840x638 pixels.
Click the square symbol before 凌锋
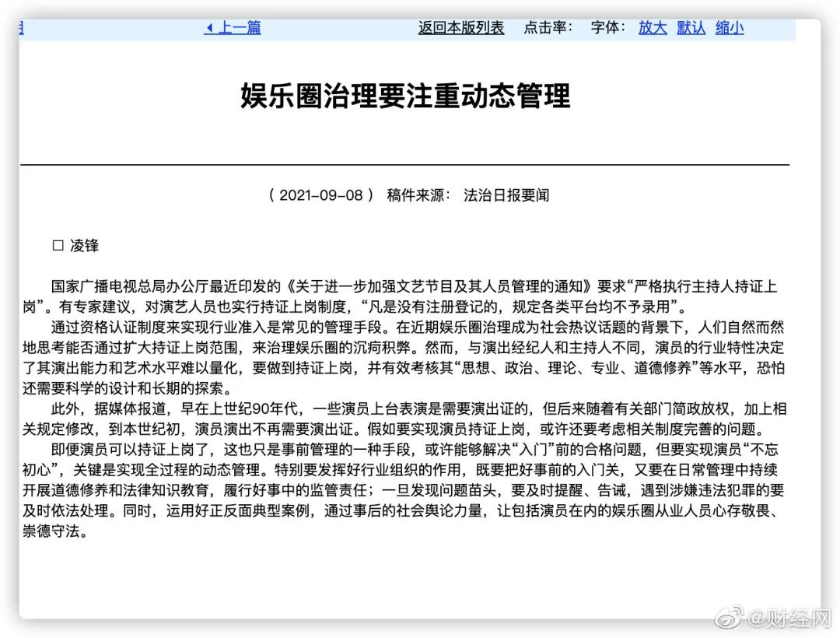[58, 246]
